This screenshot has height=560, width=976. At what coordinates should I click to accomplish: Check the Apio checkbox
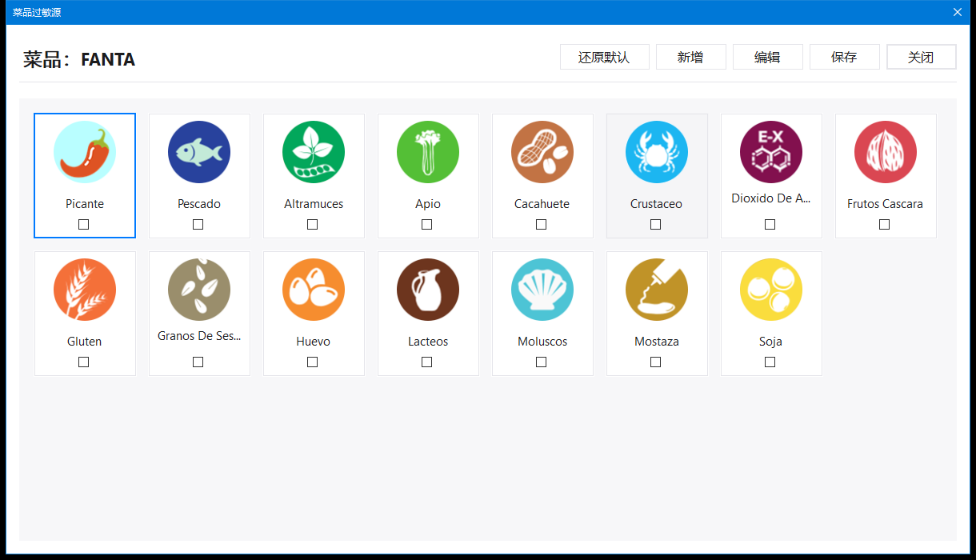427,225
